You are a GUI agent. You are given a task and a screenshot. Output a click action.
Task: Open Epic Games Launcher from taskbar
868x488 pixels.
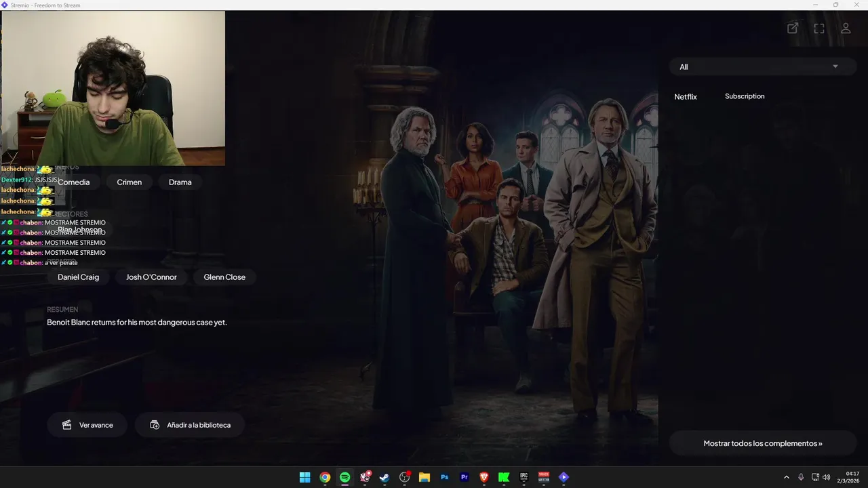(524, 477)
